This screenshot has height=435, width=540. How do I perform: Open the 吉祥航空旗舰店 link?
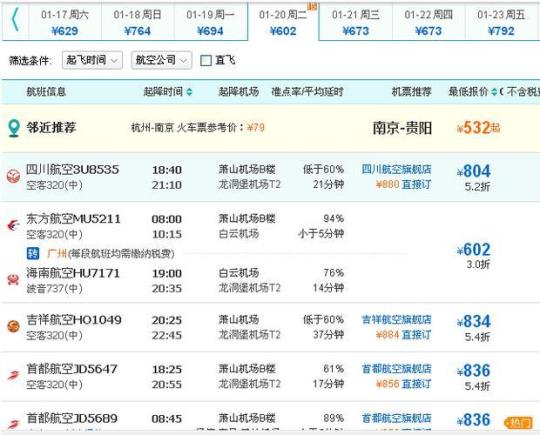[x=396, y=319]
